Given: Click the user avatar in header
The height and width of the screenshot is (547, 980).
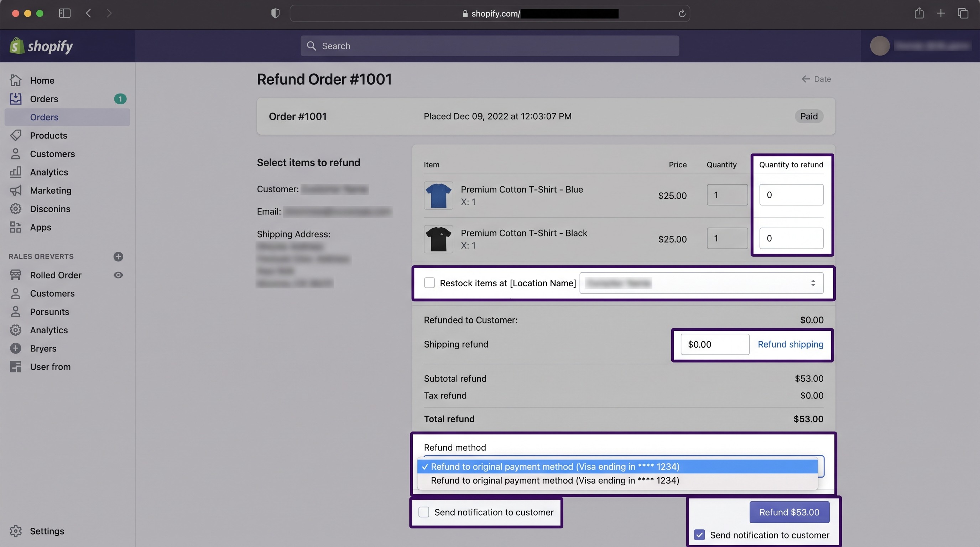Looking at the screenshot, I should pyautogui.click(x=880, y=46).
